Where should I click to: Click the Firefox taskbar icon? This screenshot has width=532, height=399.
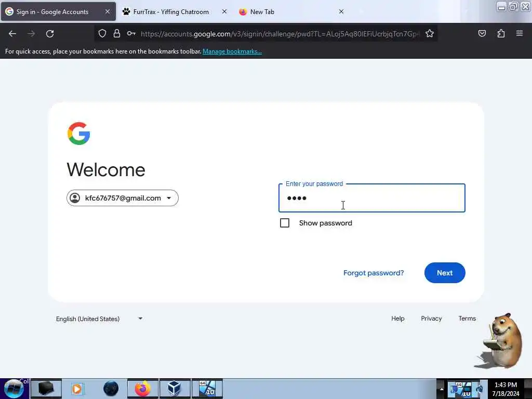[x=143, y=389]
